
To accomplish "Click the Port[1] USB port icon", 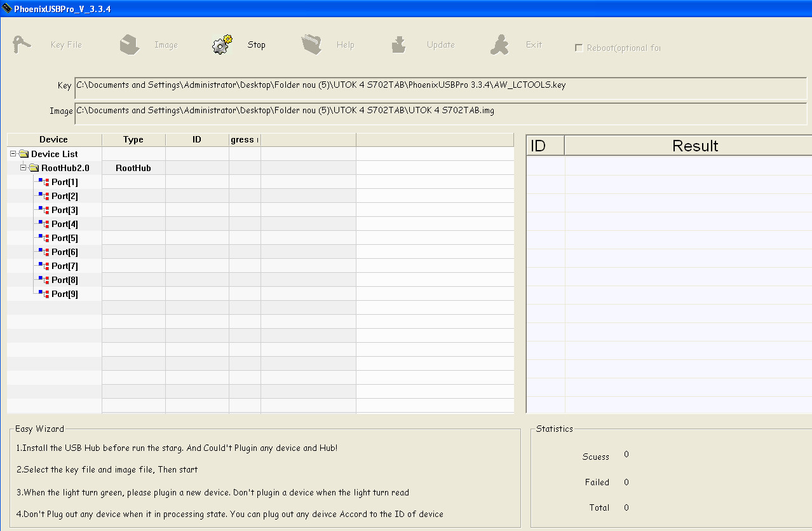I will point(44,182).
